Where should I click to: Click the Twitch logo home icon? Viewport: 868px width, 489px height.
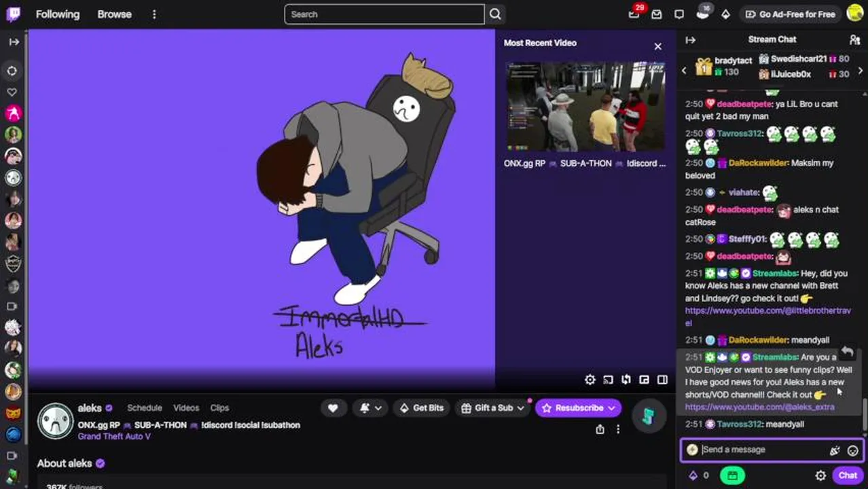pos(14,14)
